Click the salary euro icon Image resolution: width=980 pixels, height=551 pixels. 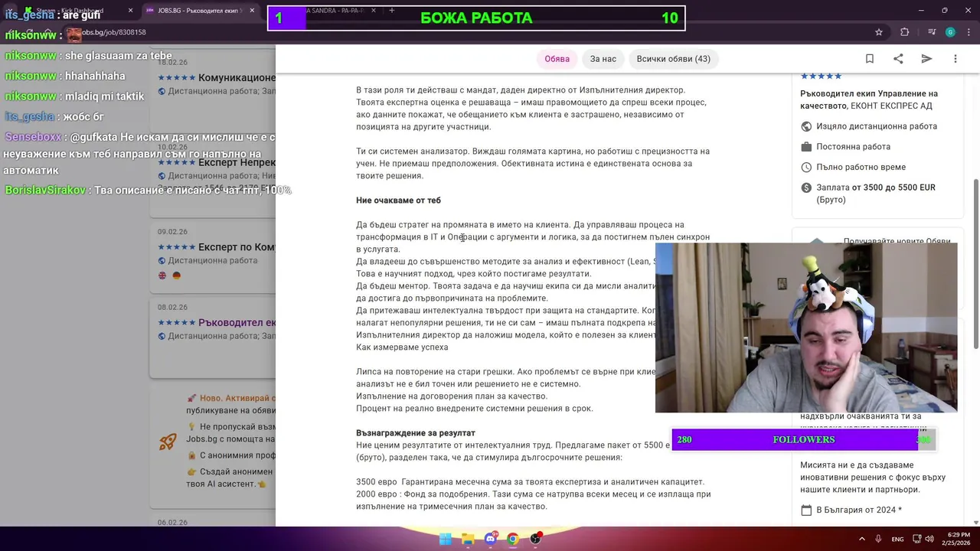click(806, 187)
